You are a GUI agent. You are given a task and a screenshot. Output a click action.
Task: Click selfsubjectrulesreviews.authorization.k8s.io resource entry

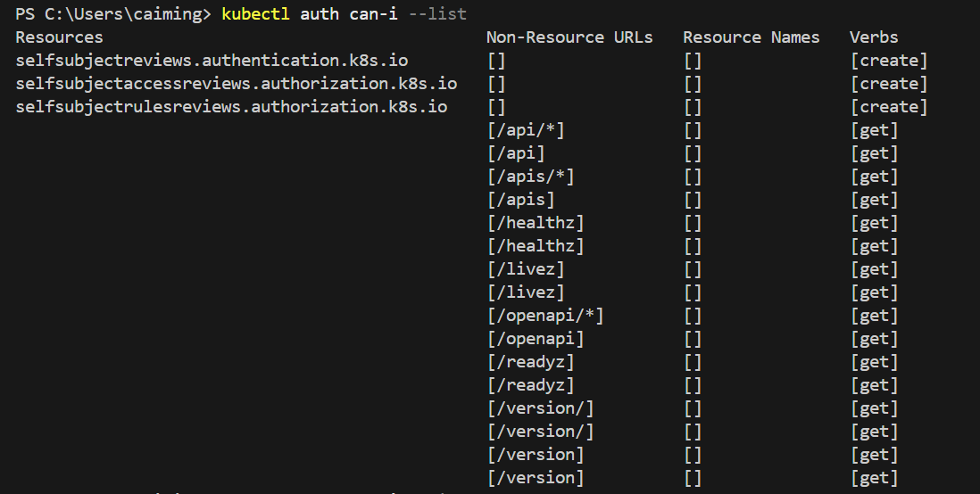click(x=231, y=107)
